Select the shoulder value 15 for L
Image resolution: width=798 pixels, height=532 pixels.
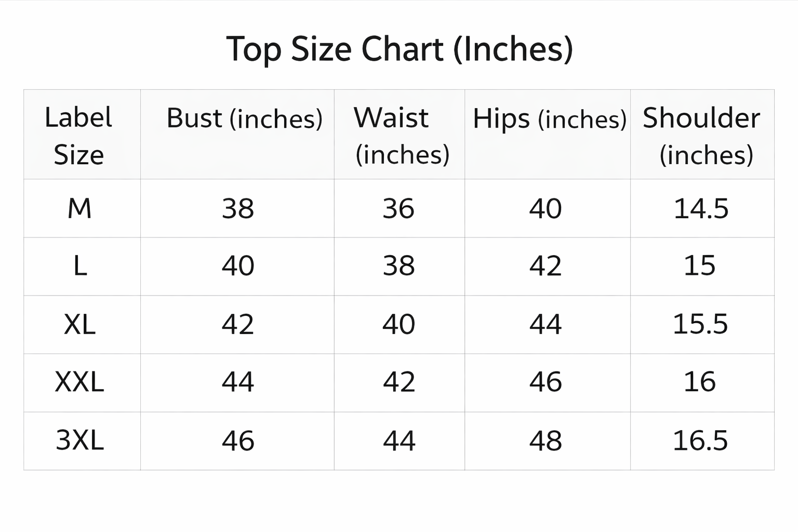point(700,267)
